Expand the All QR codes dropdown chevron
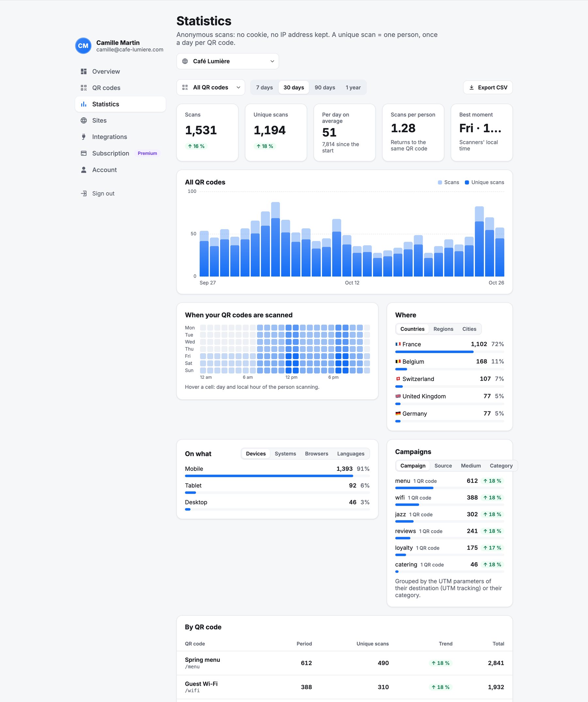The width and height of the screenshot is (588, 702). point(238,88)
